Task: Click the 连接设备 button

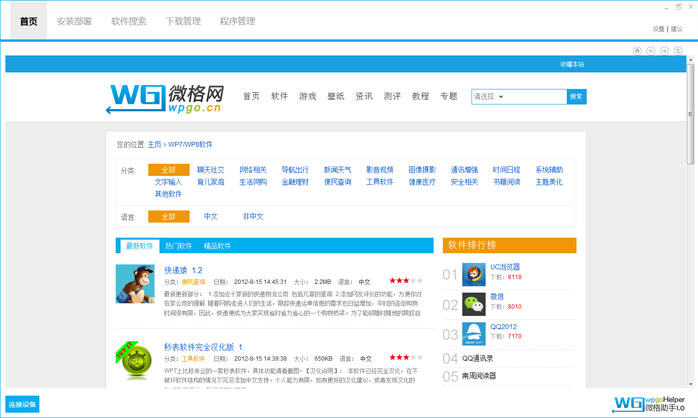Action: [x=22, y=404]
